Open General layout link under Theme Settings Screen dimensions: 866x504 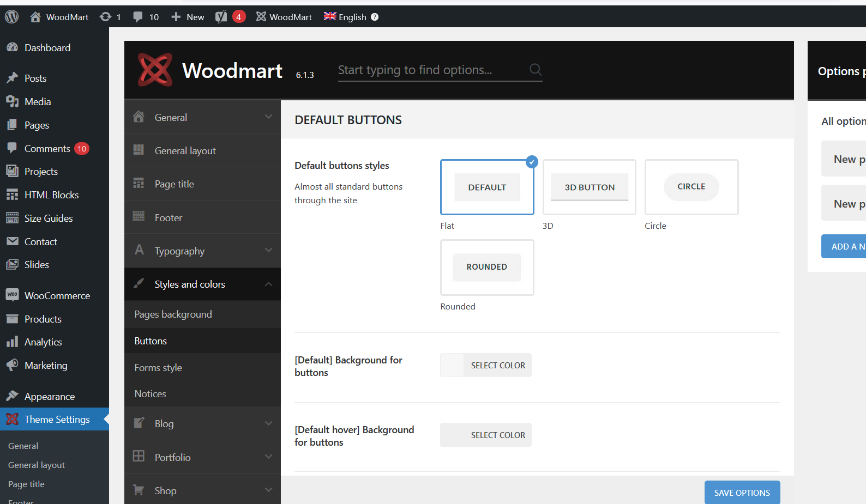[37, 465]
